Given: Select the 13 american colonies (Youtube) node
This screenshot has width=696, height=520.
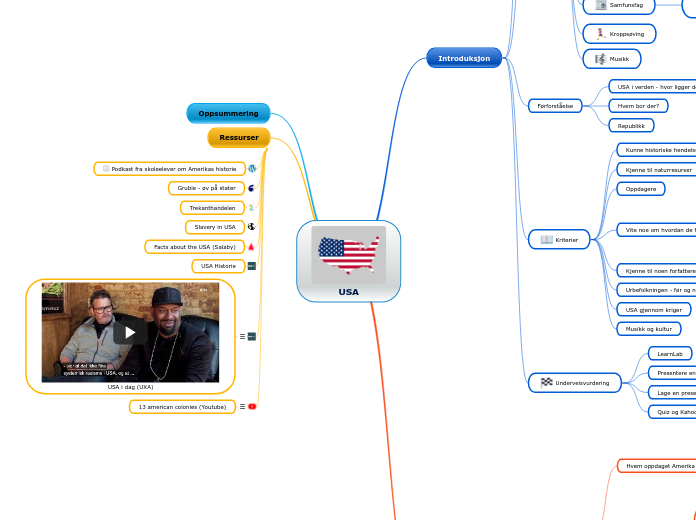Looking at the screenshot, I should [182, 407].
